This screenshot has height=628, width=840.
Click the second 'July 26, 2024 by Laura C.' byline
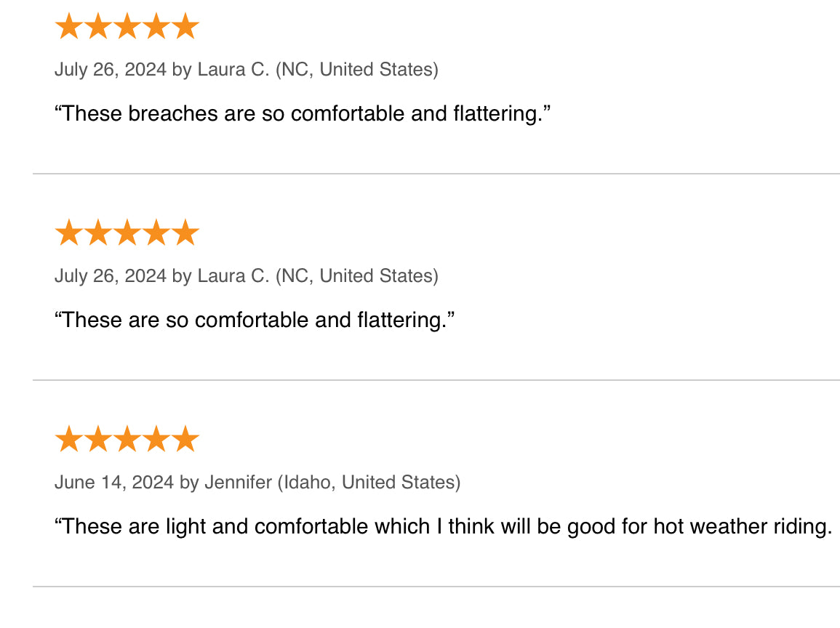coord(161,276)
